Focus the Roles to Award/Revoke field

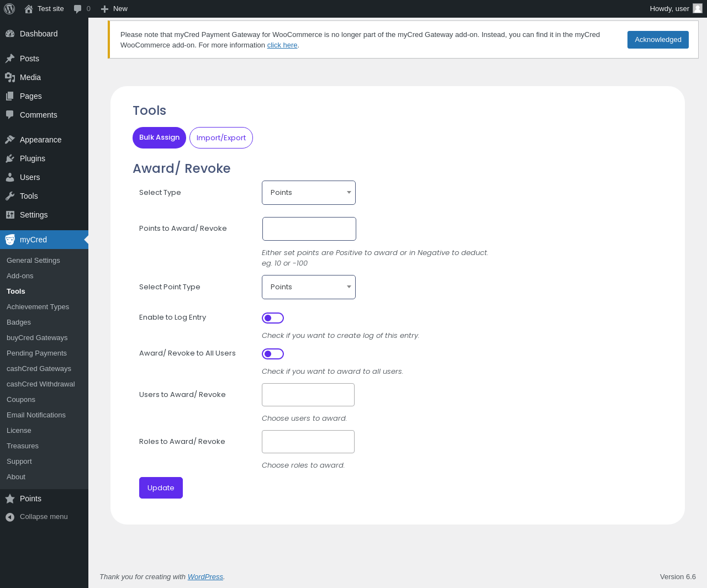(308, 442)
